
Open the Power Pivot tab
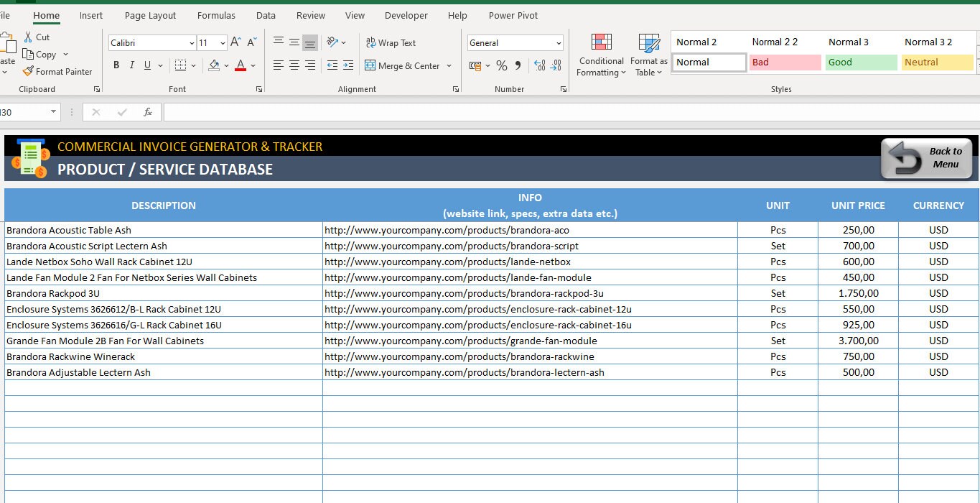click(513, 15)
